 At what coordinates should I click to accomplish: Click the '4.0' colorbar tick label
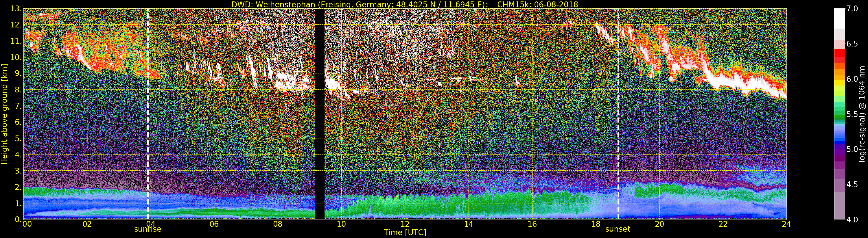click(x=852, y=220)
